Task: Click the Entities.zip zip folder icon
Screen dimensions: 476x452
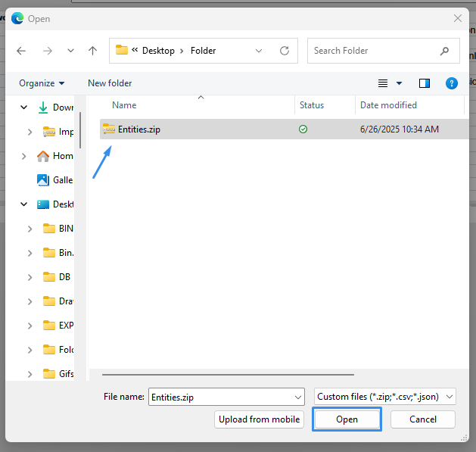Action: click(x=109, y=129)
